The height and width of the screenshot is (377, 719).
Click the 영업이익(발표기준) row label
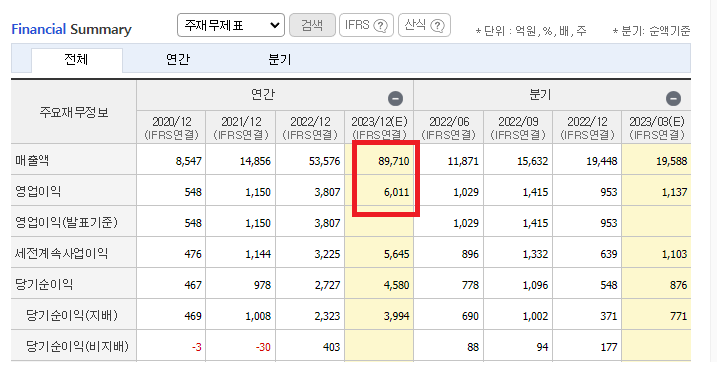tap(66, 222)
